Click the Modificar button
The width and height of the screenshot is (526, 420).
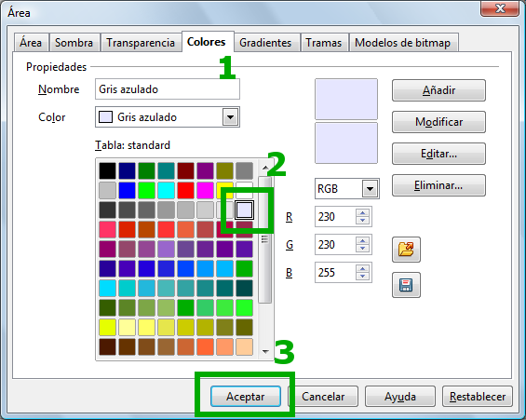pyautogui.click(x=438, y=122)
